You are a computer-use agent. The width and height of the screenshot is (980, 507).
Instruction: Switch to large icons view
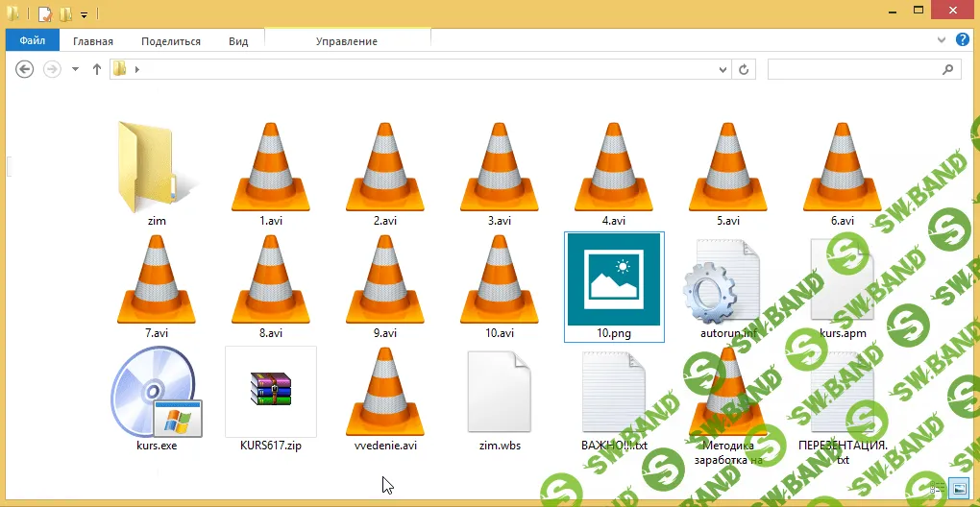(958, 488)
